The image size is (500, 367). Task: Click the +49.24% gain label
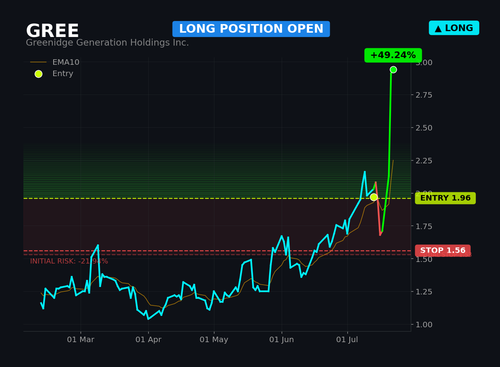click(x=393, y=55)
